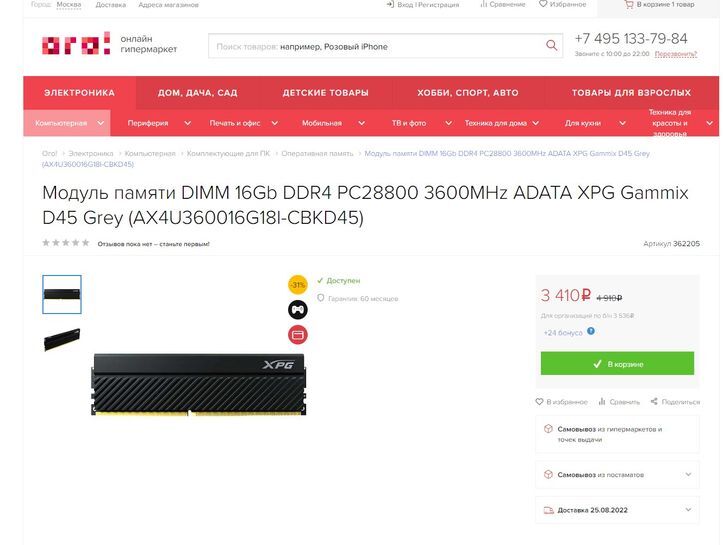The width and height of the screenshot is (723, 545).
Task: Click the Поделиться share icon
Action: click(x=654, y=402)
